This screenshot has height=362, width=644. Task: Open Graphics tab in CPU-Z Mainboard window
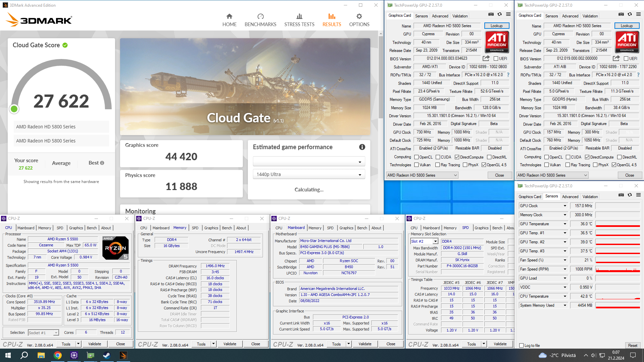pyautogui.click(x=346, y=228)
